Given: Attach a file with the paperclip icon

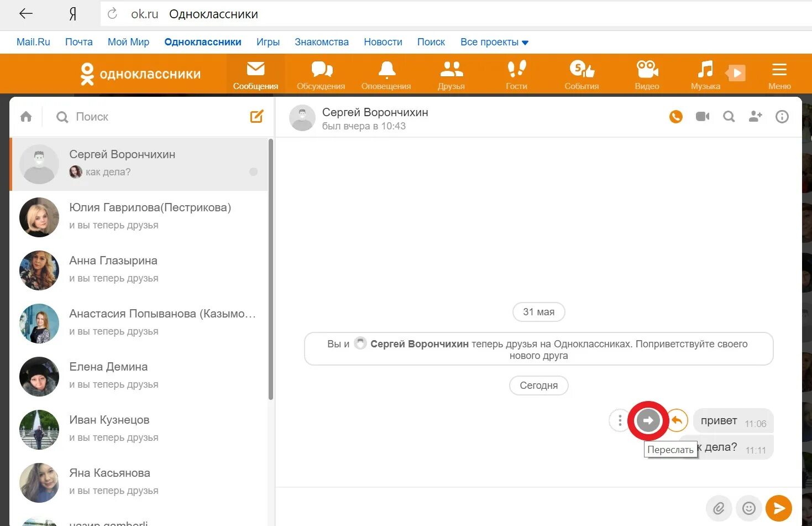Looking at the screenshot, I should pyautogui.click(x=719, y=508).
